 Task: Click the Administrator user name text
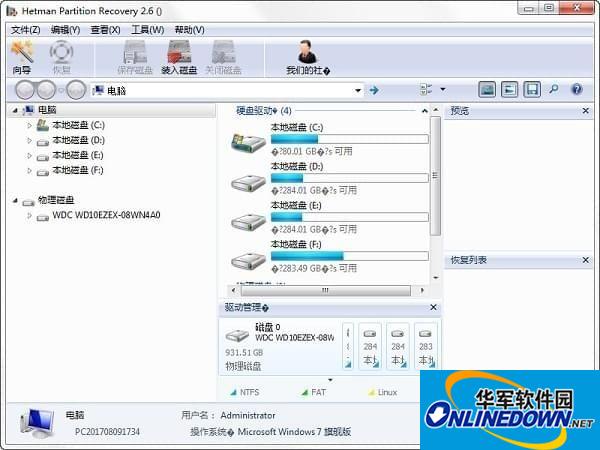tap(248, 416)
